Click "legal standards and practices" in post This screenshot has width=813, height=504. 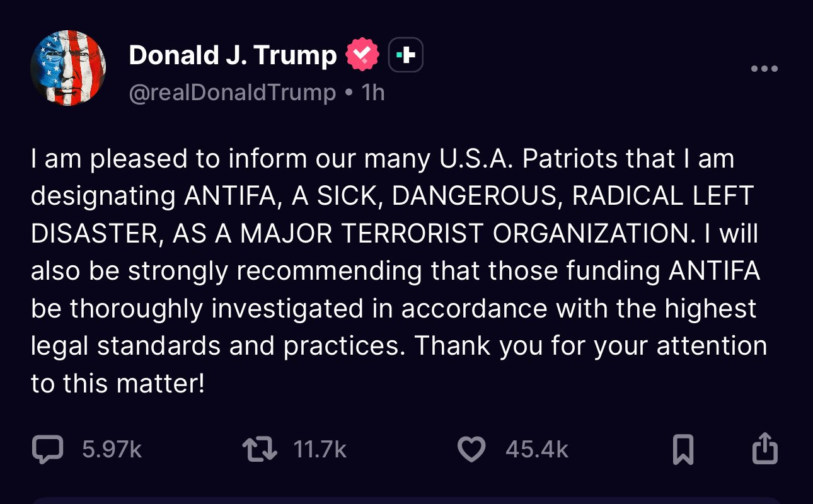(x=217, y=346)
